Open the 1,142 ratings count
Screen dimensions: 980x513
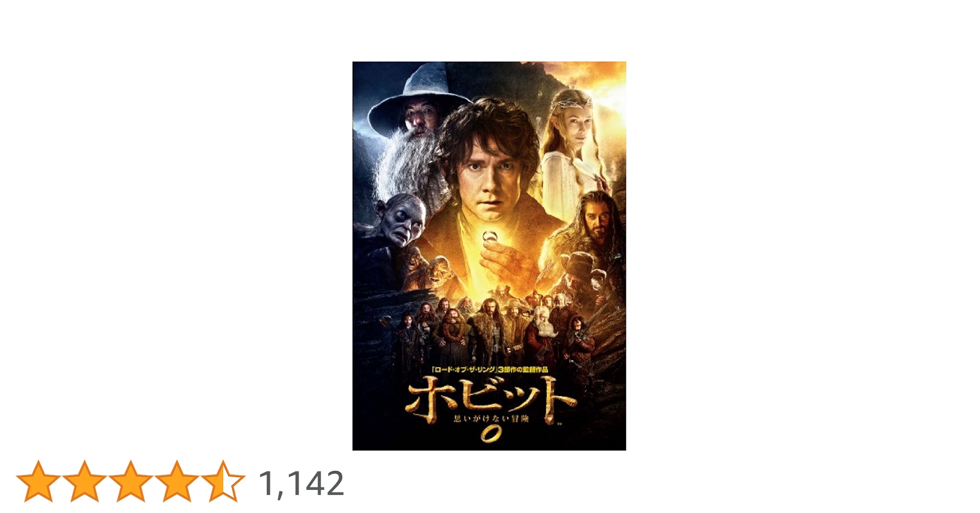coord(301,484)
